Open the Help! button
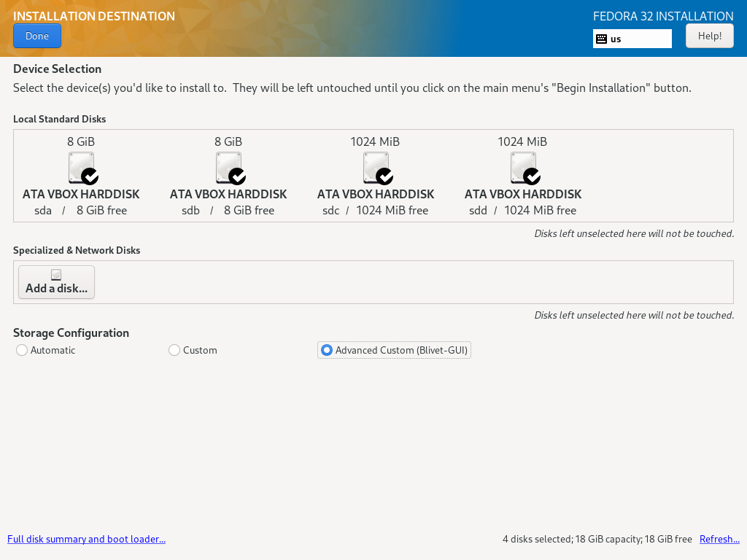 709,36
